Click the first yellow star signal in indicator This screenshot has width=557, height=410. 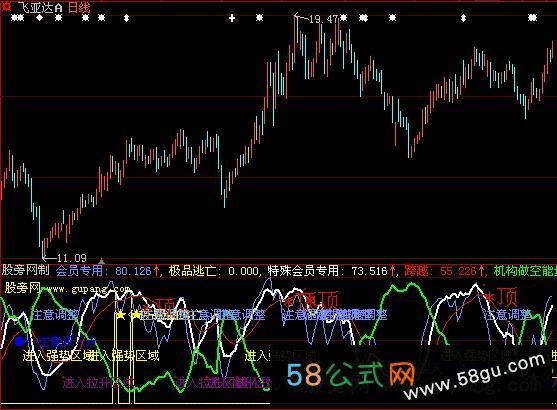(x=120, y=315)
